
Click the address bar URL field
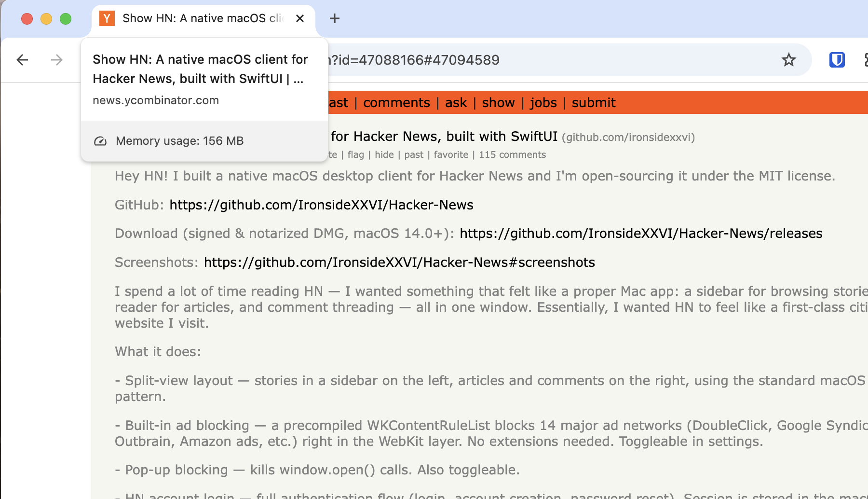coord(530,60)
